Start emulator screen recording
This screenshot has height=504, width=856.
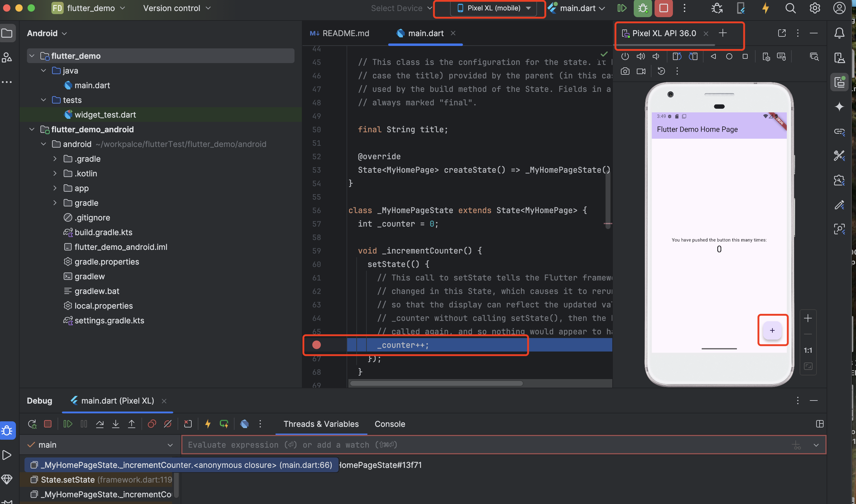[x=641, y=71]
